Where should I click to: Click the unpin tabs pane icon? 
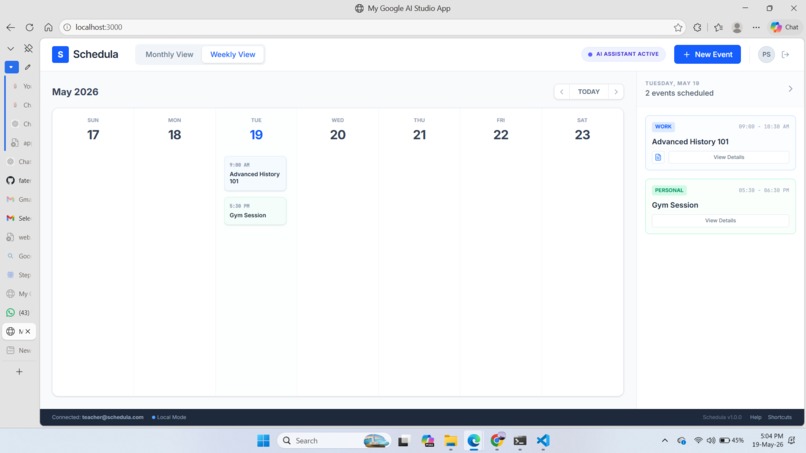tap(28, 48)
